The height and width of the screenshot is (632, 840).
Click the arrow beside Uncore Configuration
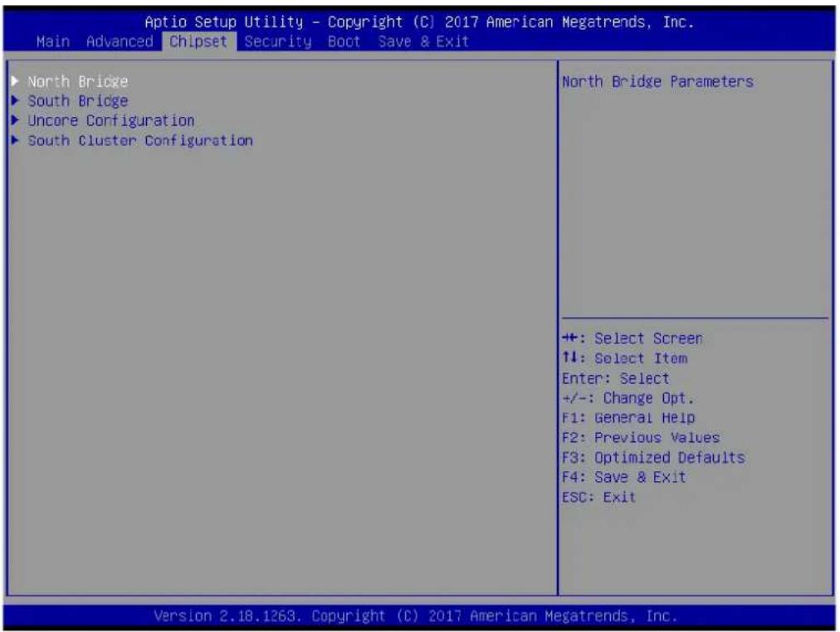(15, 120)
